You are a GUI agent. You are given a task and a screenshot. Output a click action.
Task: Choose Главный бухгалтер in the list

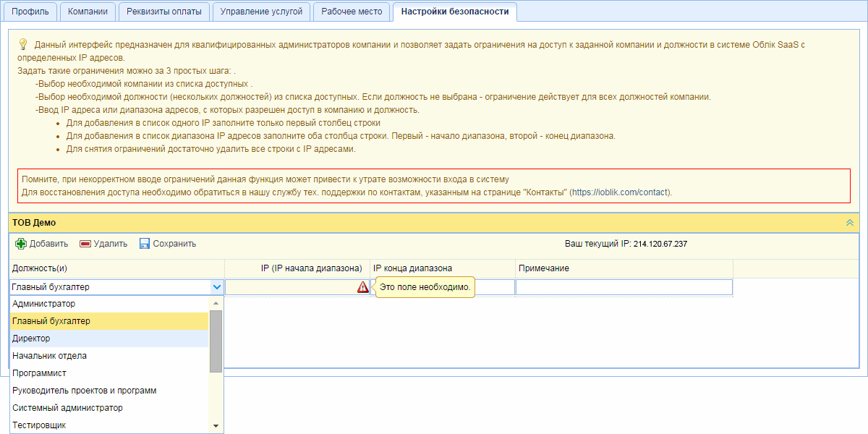(109, 321)
